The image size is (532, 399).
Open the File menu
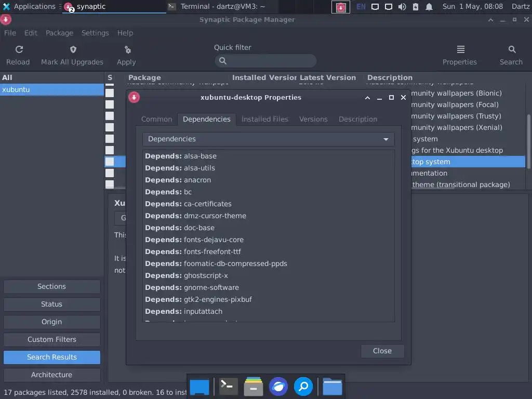click(x=10, y=33)
